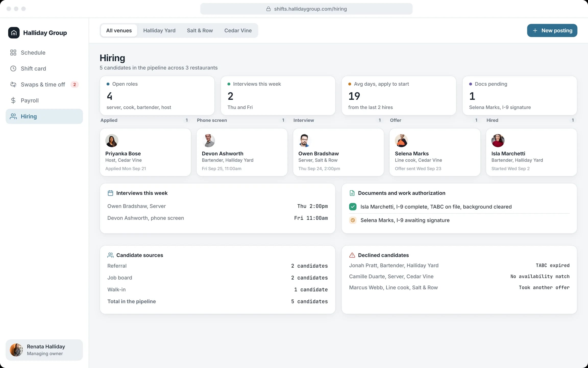The image size is (588, 368).
Task: Switch to the All venues tab
Action: pos(119,31)
